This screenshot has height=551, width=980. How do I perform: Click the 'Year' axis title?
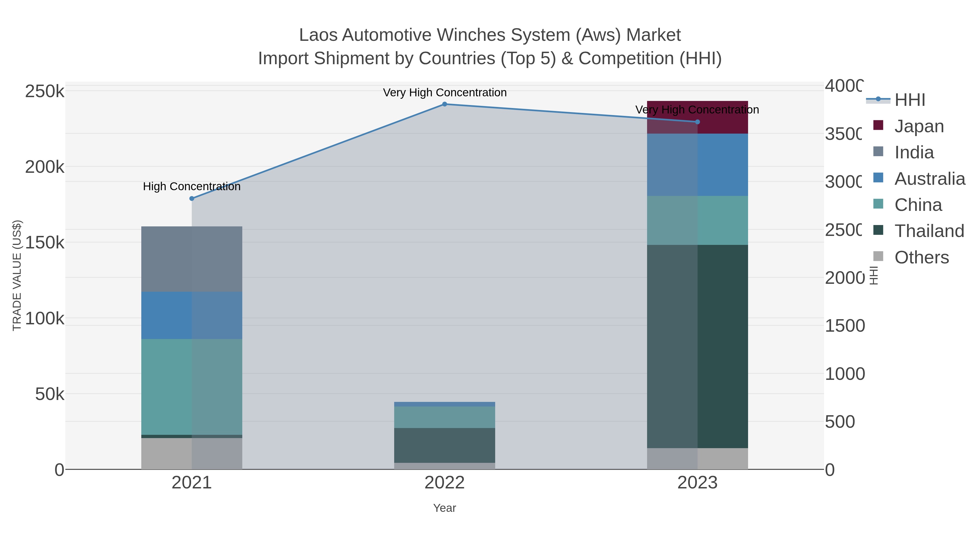point(444,508)
